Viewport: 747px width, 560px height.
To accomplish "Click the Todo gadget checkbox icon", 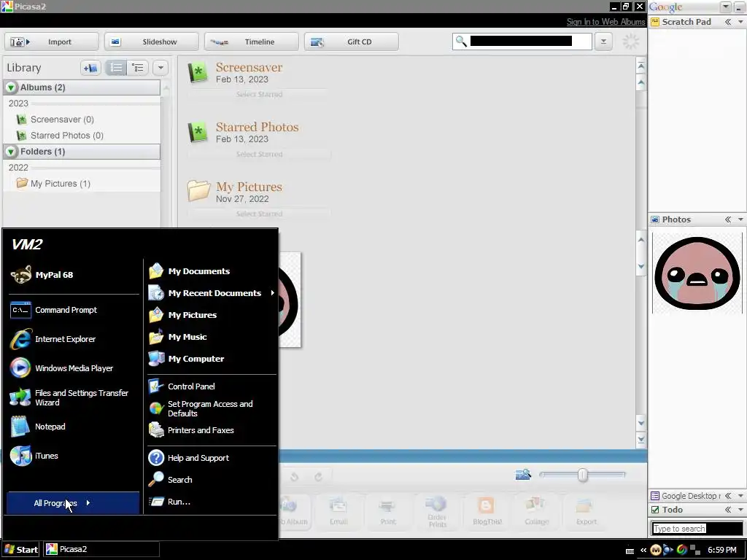I will pos(655,510).
